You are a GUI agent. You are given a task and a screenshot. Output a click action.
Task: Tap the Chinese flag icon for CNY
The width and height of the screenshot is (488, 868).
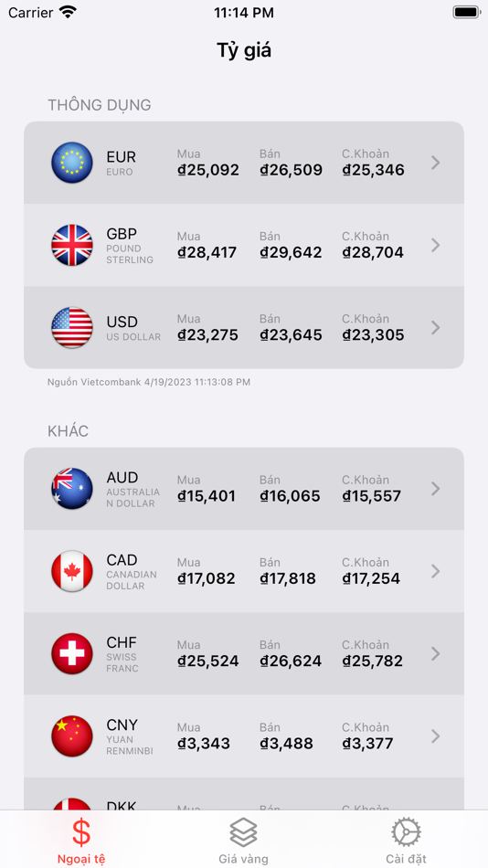tap(72, 736)
